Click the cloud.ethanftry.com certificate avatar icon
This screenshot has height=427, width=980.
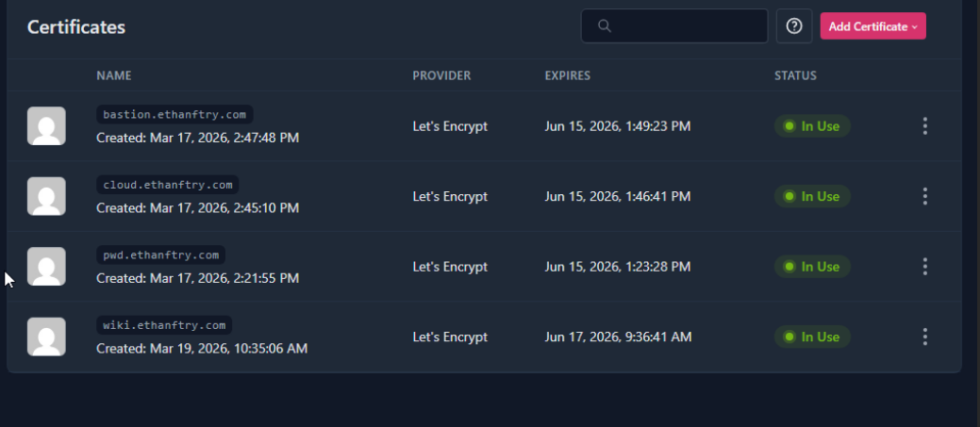tap(46, 196)
